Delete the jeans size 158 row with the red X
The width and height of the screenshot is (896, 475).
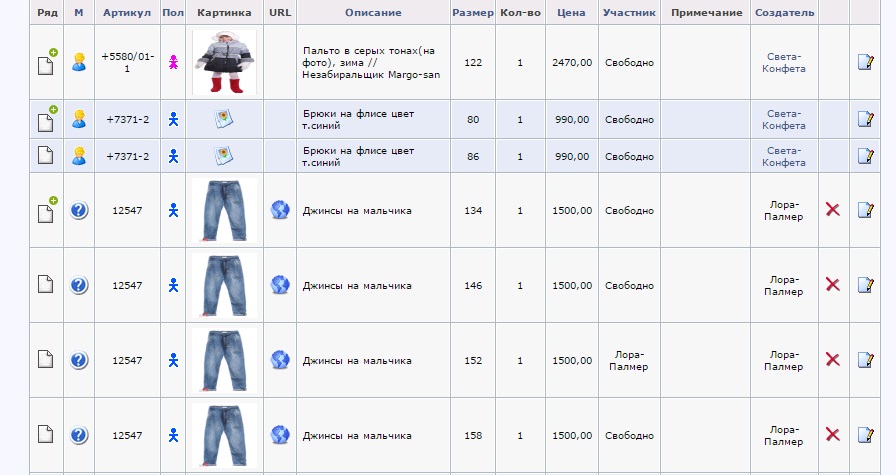pyautogui.click(x=833, y=434)
